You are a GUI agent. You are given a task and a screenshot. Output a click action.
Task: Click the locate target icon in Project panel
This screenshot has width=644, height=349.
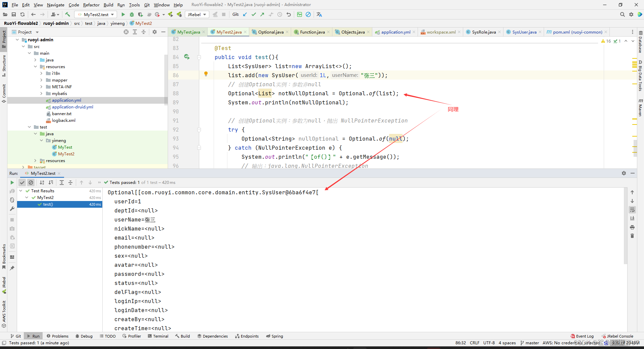point(126,32)
